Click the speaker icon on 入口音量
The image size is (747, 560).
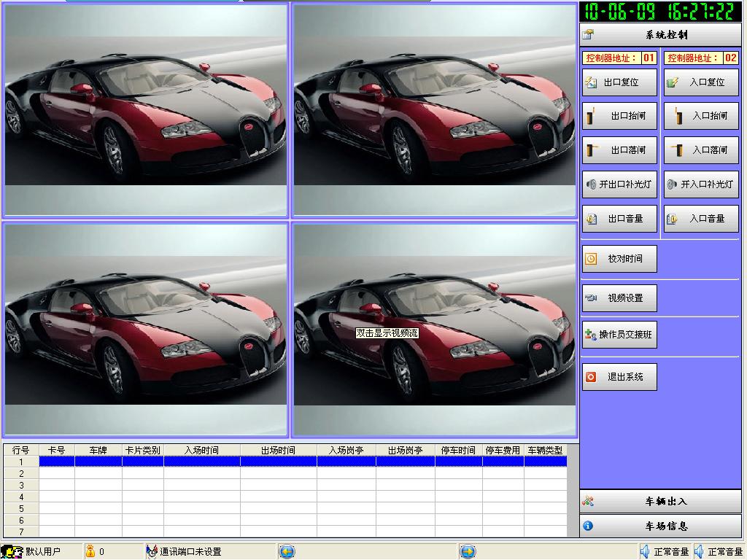pyautogui.click(x=672, y=219)
